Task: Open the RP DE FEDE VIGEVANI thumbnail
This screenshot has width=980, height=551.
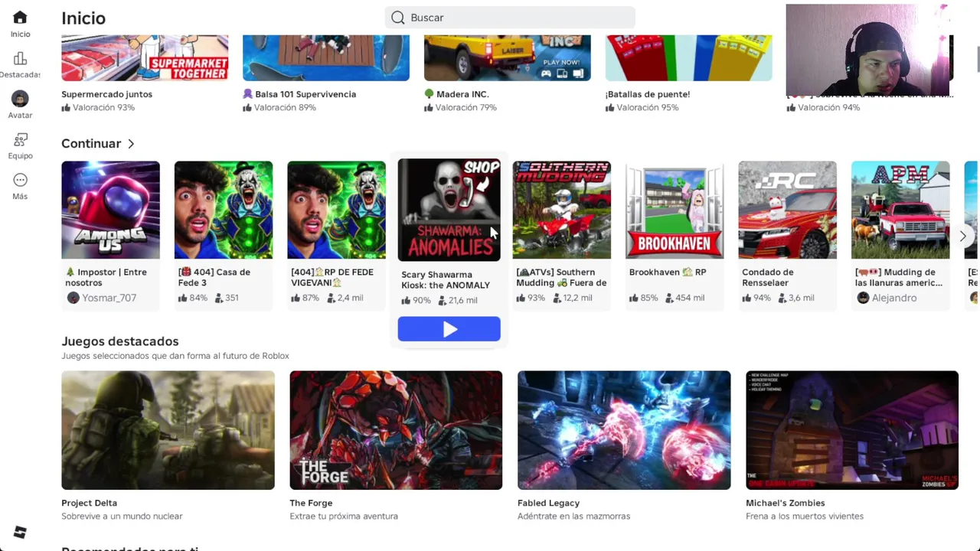Action: point(336,210)
